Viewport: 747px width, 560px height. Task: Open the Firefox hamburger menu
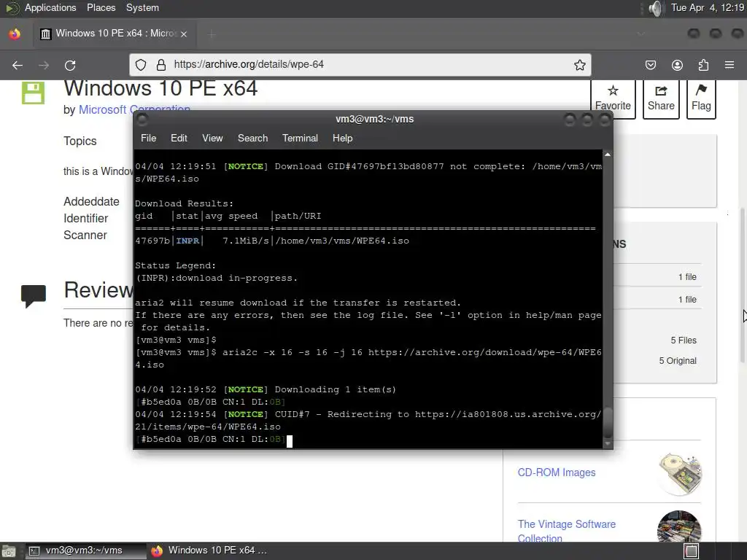click(x=729, y=65)
